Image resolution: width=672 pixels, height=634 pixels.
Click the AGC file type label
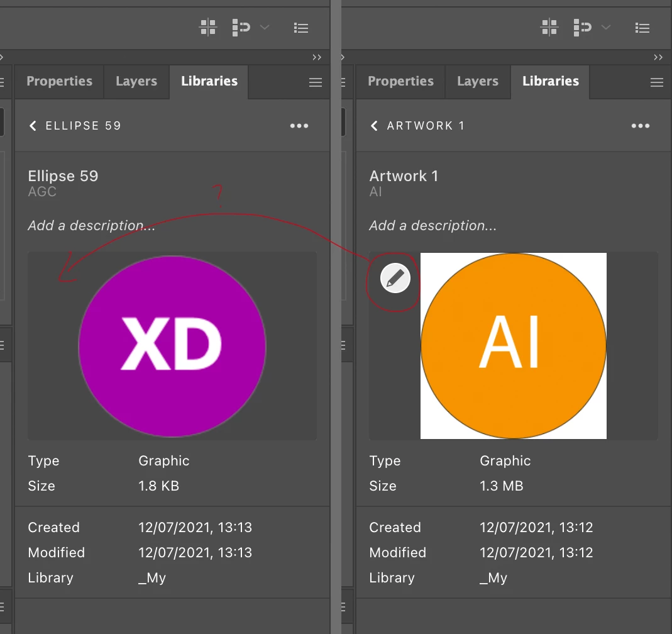pos(42,192)
